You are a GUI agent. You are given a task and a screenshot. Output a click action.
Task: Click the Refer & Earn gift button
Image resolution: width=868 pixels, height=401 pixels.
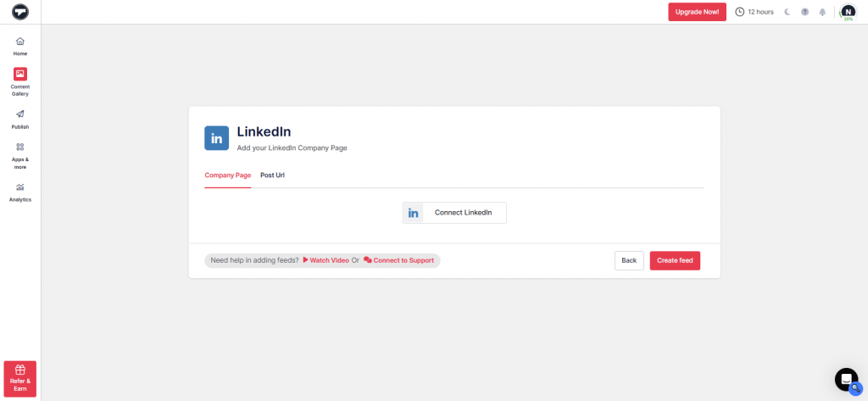pos(20,379)
